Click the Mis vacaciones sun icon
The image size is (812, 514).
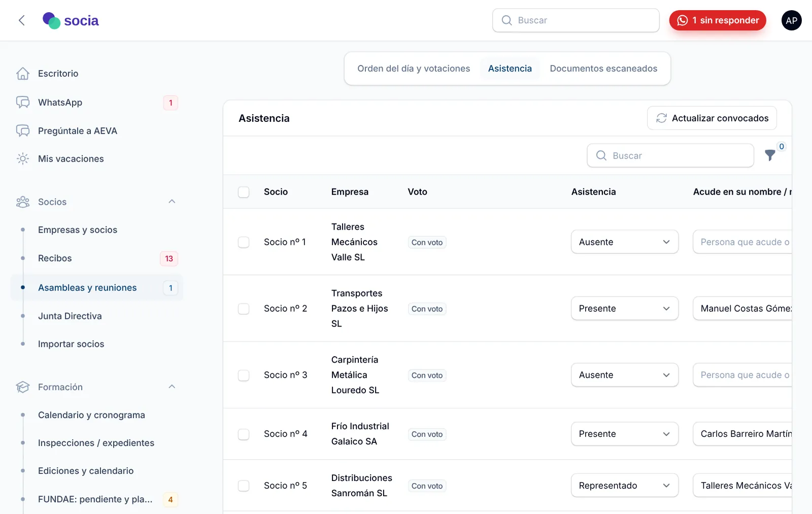(x=23, y=158)
